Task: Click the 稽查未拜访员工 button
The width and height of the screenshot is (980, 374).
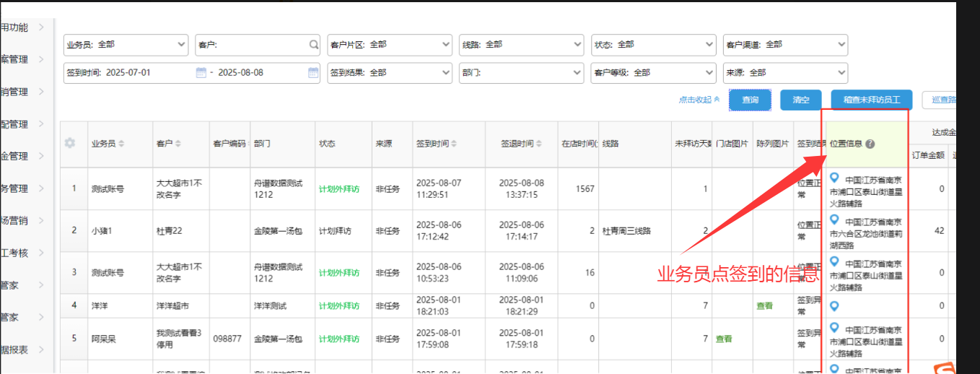Action: [872, 100]
